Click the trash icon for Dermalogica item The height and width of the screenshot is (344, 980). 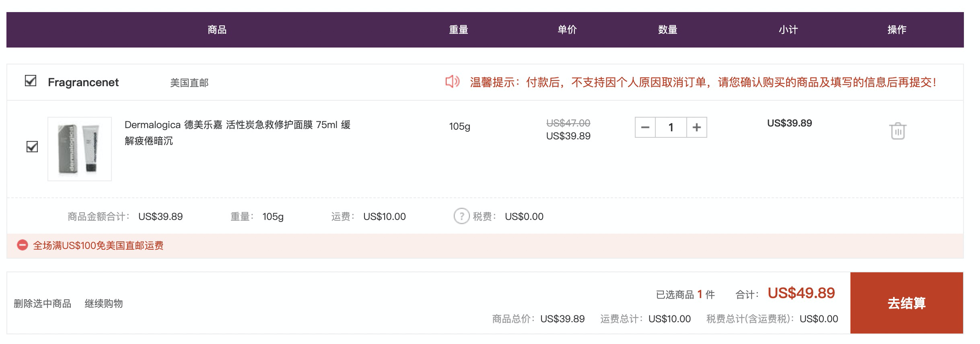pos(898,131)
